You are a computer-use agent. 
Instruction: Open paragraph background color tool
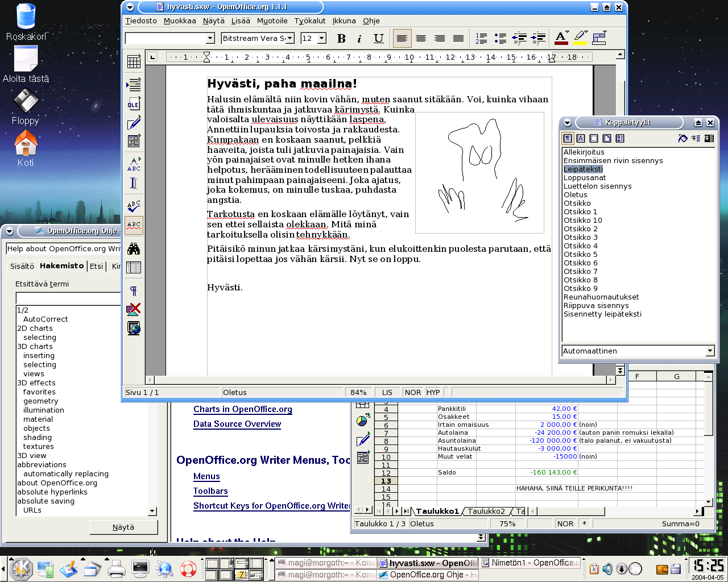click(599, 39)
